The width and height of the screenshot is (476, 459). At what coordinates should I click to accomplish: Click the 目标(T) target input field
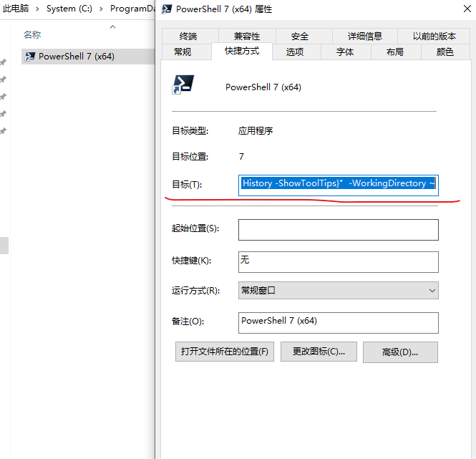pyautogui.click(x=338, y=185)
